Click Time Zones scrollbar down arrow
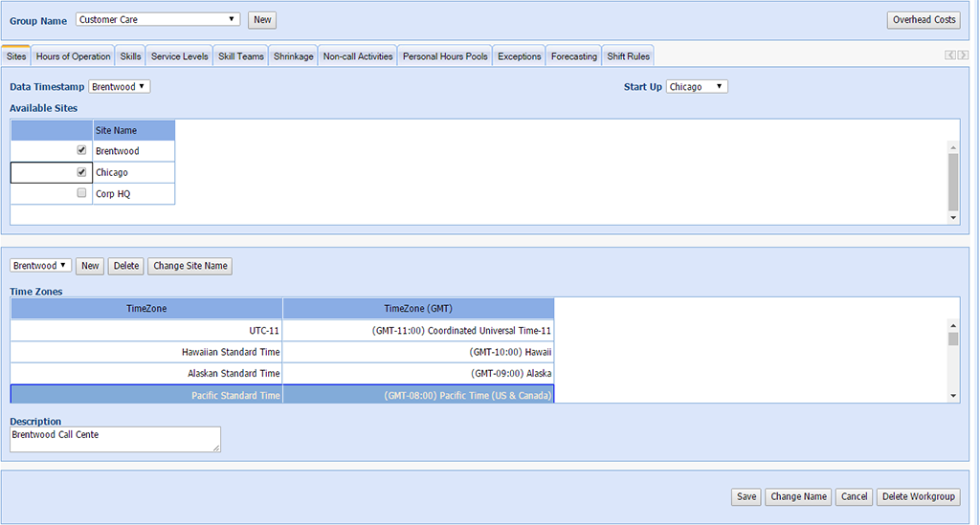Viewport: 980px width, 525px height. pyautogui.click(x=952, y=395)
